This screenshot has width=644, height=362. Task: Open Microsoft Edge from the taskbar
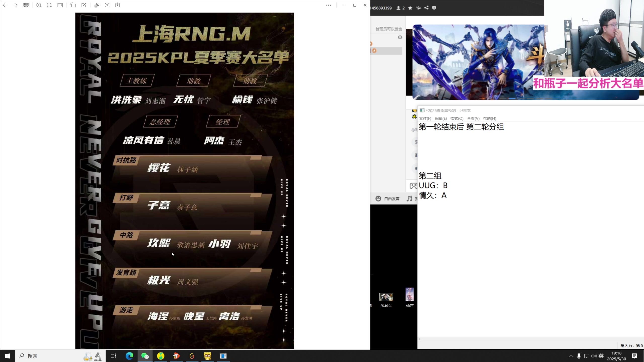[130, 356]
